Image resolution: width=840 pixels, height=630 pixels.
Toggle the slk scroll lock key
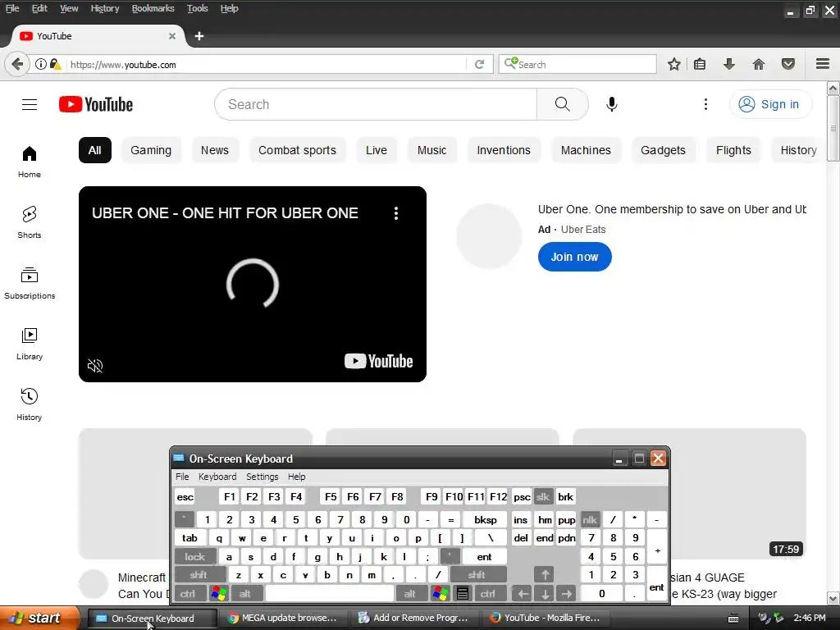[x=543, y=496]
